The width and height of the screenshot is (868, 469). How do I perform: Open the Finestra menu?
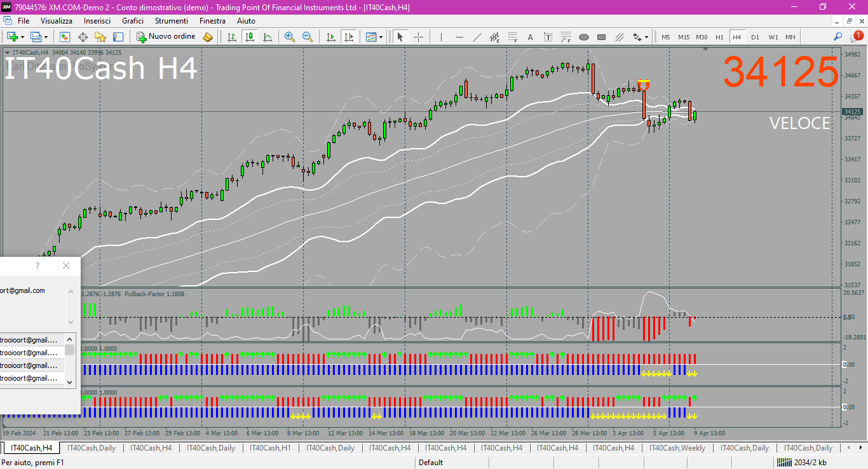pos(212,21)
